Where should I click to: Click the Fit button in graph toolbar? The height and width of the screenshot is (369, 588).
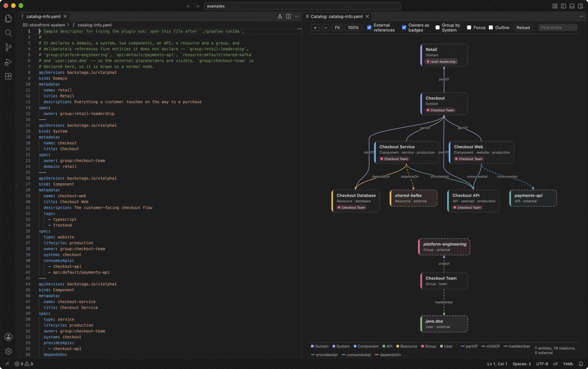pyautogui.click(x=337, y=28)
